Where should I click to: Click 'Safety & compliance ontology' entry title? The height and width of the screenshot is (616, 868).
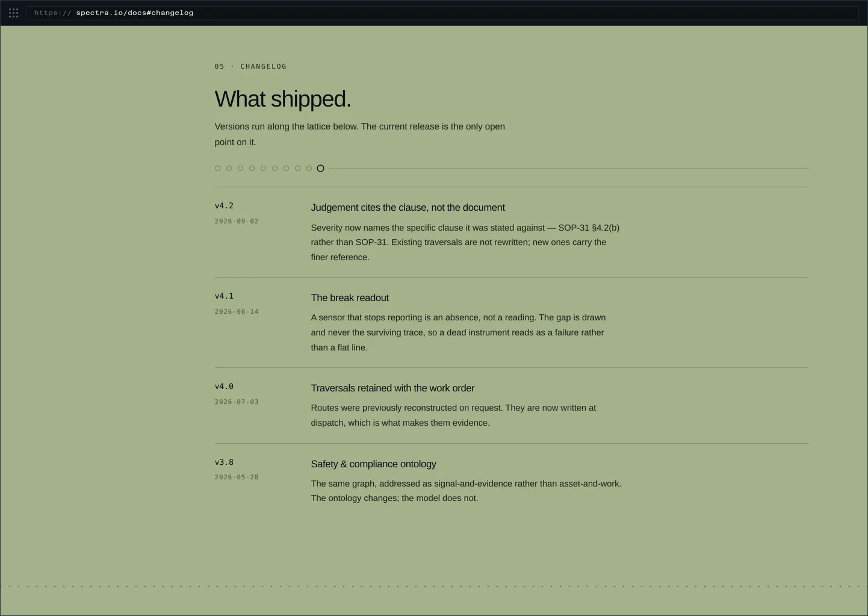(373, 464)
